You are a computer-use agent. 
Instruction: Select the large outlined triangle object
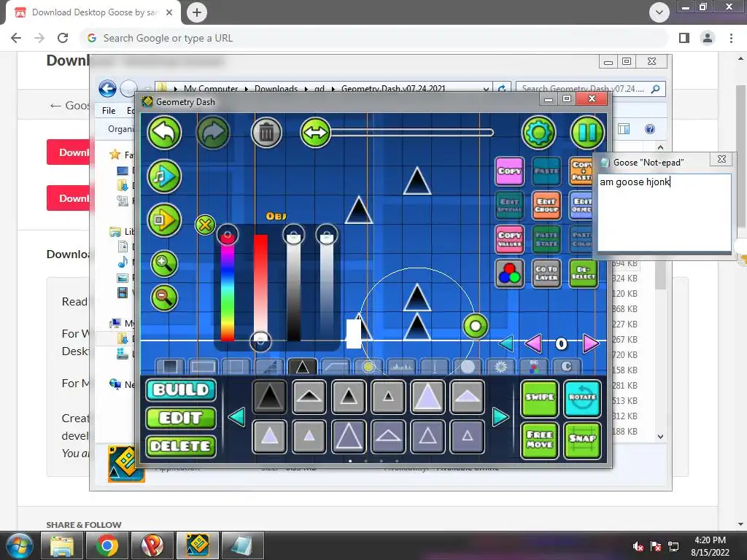click(349, 436)
